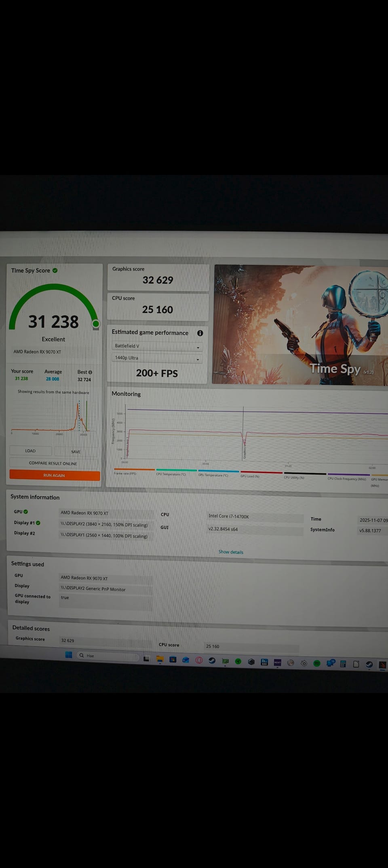Image resolution: width=388 pixels, height=868 pixels.
Task: Open File Explorer from the taskbar
Action: tap(160, 659)
